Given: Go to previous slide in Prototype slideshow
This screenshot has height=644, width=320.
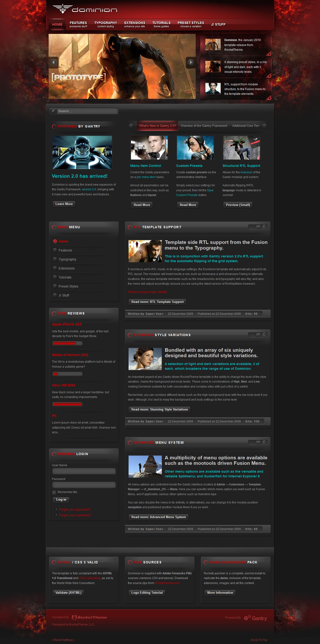Looking at the screenshot, I should tap(54, 62).
